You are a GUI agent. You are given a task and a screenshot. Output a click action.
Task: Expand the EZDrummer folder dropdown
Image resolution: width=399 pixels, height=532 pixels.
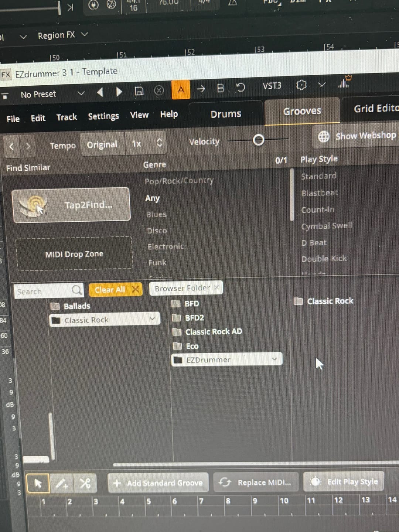click(x=274, y=359)
